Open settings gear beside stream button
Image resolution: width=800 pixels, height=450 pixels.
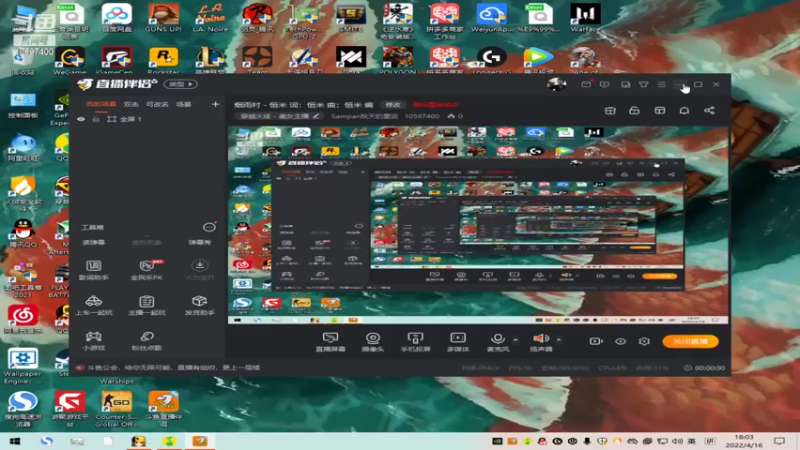click(644, 341)
